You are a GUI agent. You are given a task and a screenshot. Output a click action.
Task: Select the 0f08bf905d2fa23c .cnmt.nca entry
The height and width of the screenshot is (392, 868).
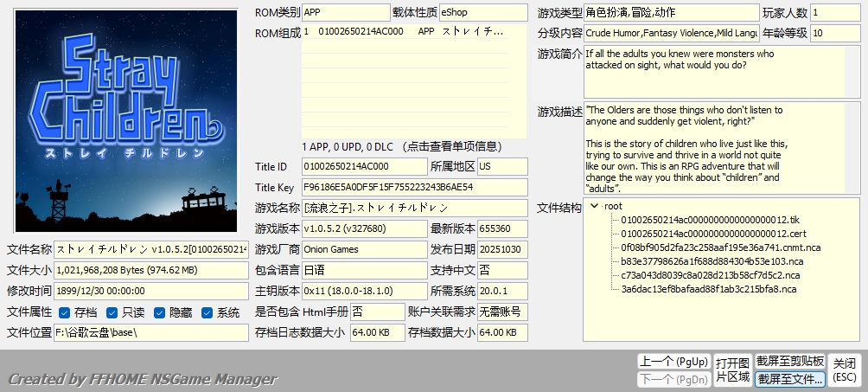click(x=721, y=247)
